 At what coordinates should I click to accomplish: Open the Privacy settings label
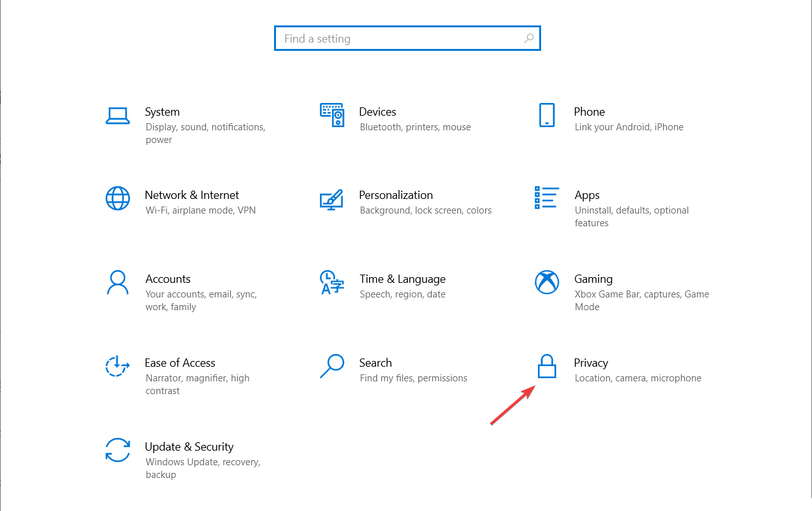(x=591, y=363)
